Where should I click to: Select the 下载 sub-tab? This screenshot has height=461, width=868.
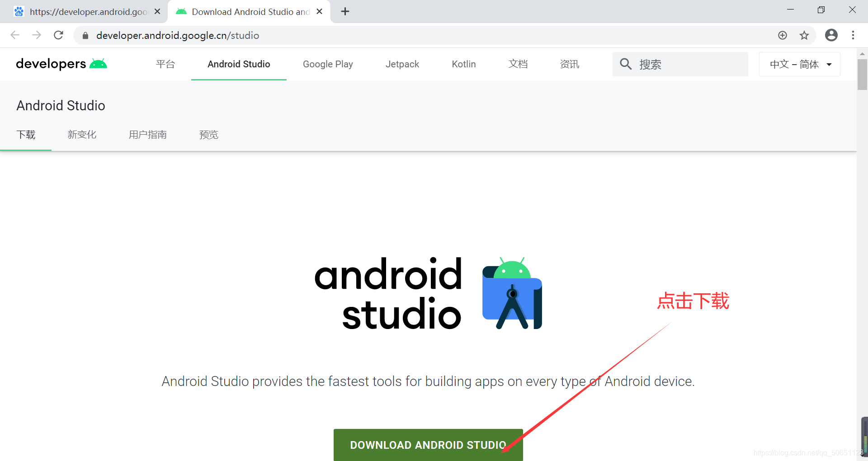(x=26, y=135)
